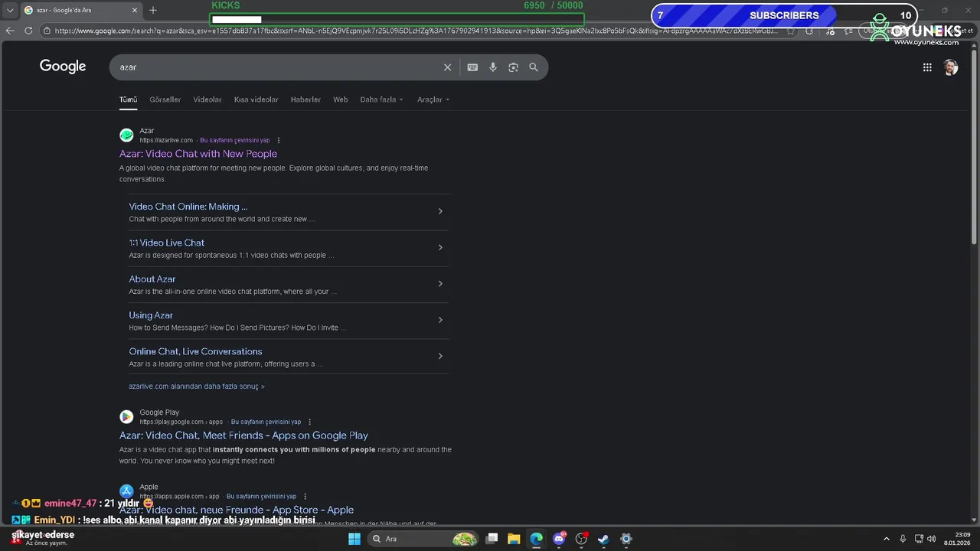Show hidden system tray icons
The width and height of the screenshot is (980, 551).
887,539
